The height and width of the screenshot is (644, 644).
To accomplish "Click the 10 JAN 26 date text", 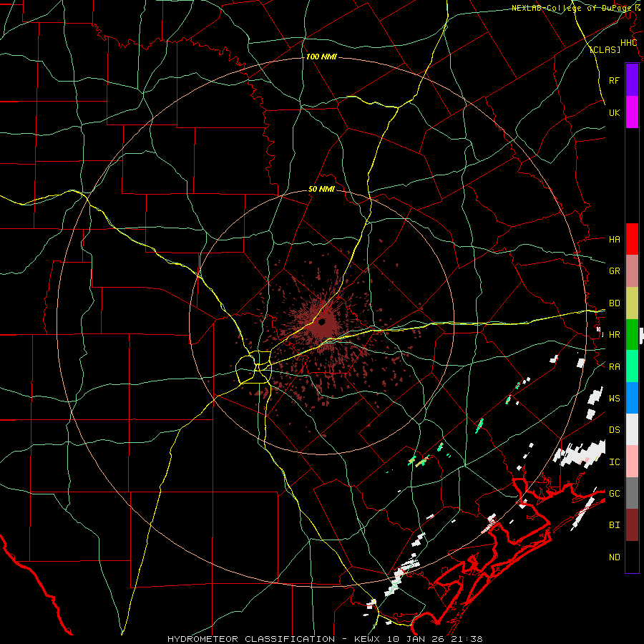I will 415,639.
